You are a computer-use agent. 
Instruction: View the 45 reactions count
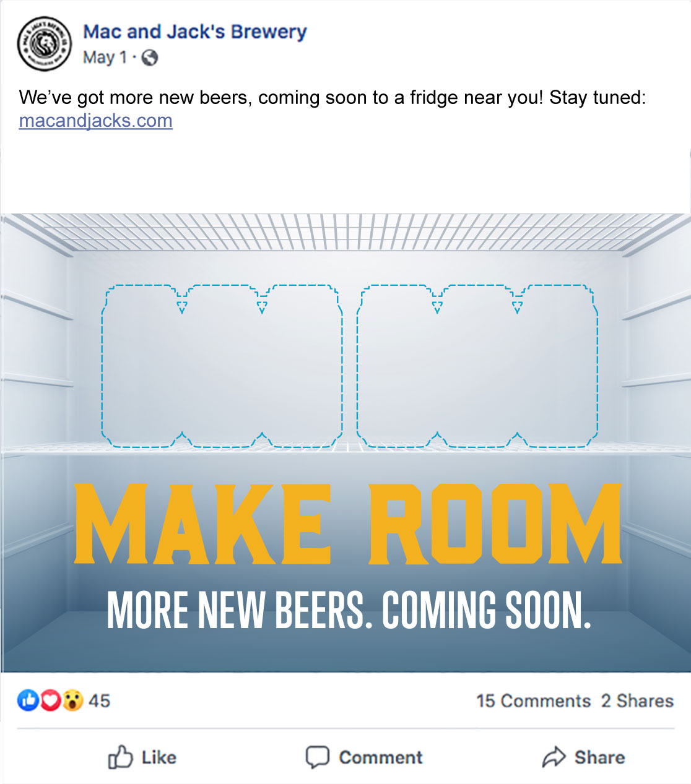point(99,700)
